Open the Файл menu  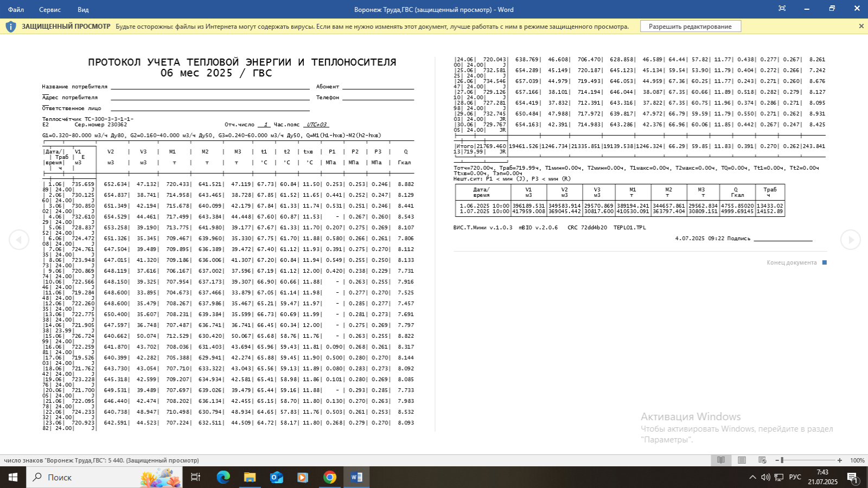(x=16, y=9)
